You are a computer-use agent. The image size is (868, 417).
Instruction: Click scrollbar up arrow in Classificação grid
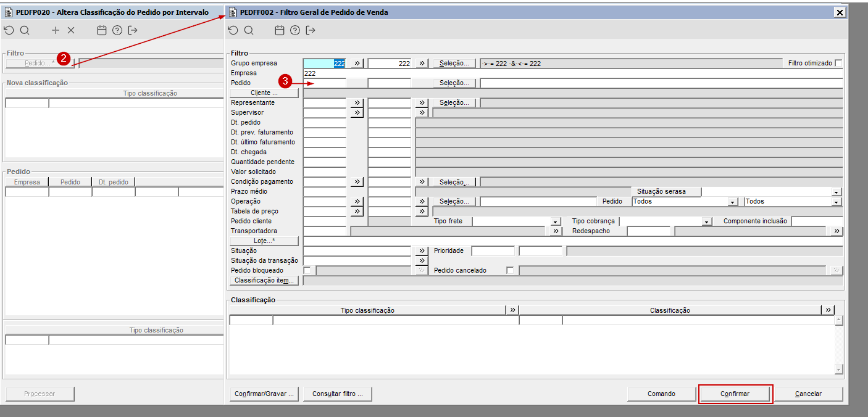pyautogui.click(x=838, y=320)
